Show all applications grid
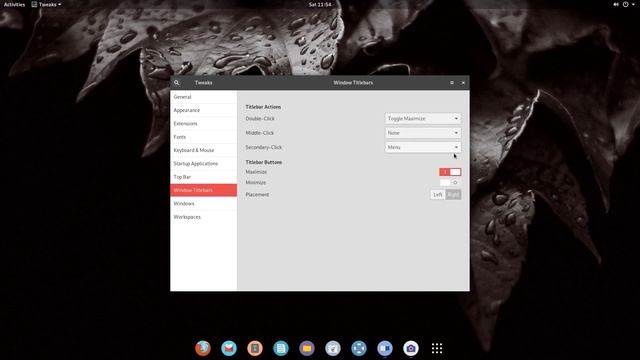Viewport: 640px width, 360px height. 437,348
